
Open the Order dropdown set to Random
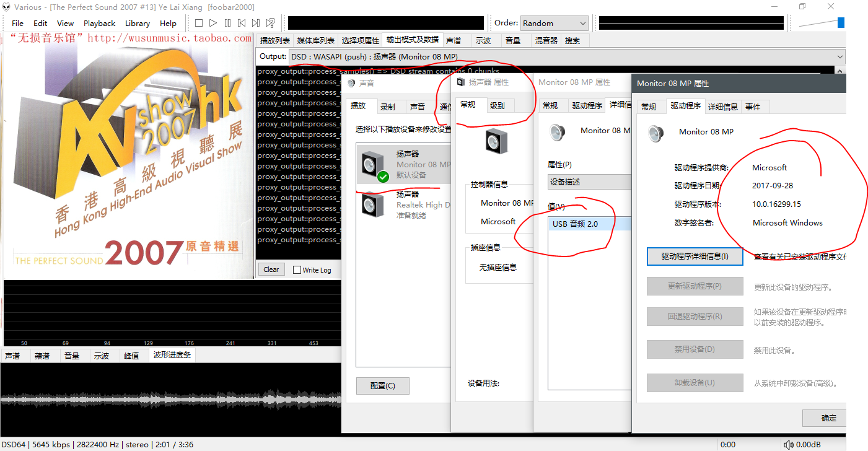point(554,23)
